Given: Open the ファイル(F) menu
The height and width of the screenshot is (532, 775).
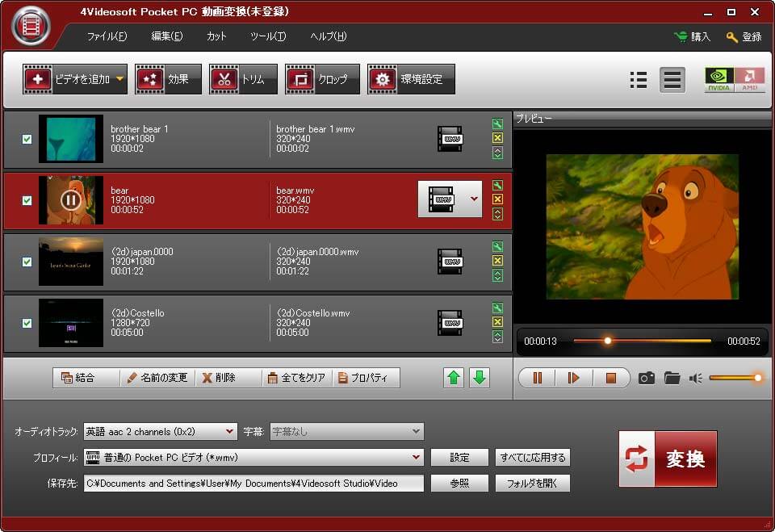Looking at the screenshot, I should [107, 36].
